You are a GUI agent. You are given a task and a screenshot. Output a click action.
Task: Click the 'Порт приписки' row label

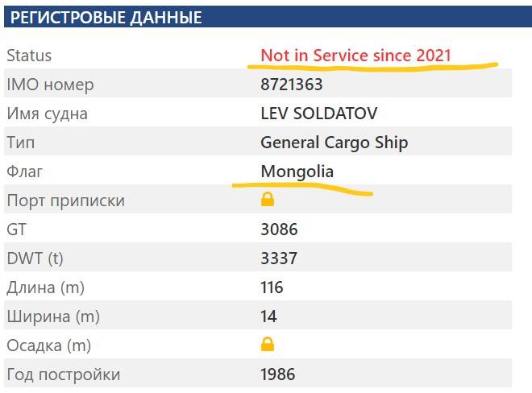[65, 201]
